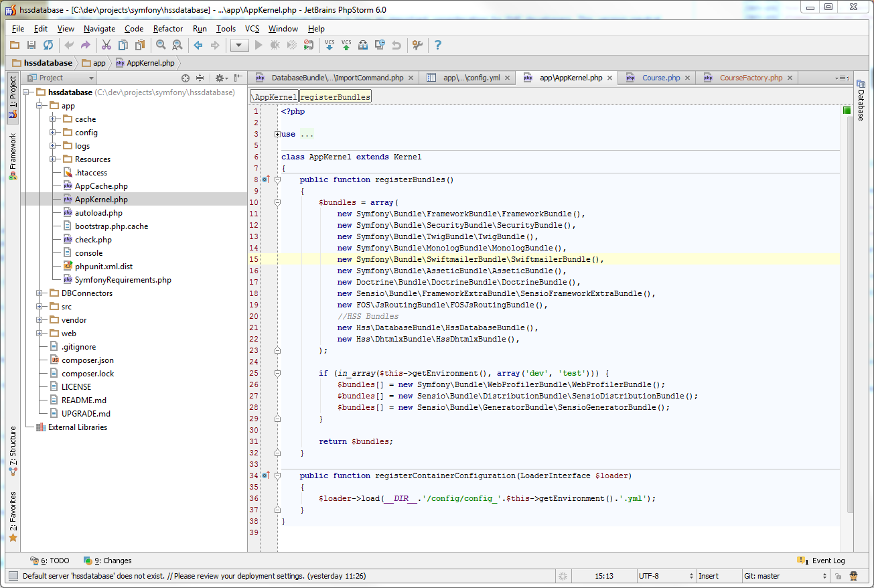This screenshot has height=588, width=874.
Task: Click the Forward navigation arrow
Action: [215, 45]
